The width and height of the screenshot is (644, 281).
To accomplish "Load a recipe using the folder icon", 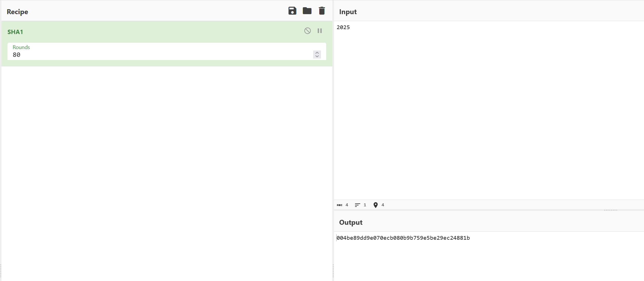I will point(307,11).
